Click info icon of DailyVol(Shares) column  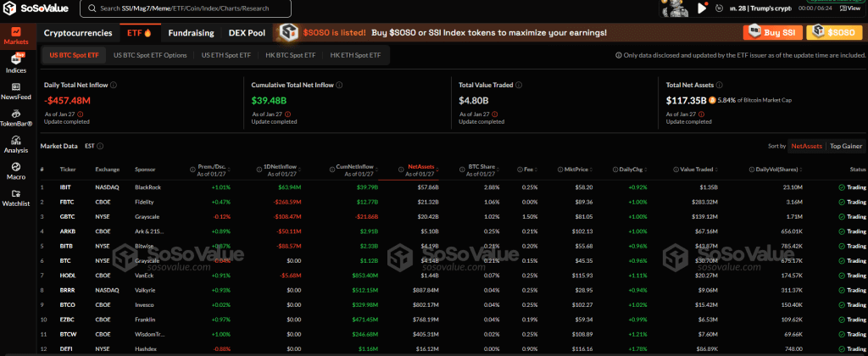tap(751, 170)
